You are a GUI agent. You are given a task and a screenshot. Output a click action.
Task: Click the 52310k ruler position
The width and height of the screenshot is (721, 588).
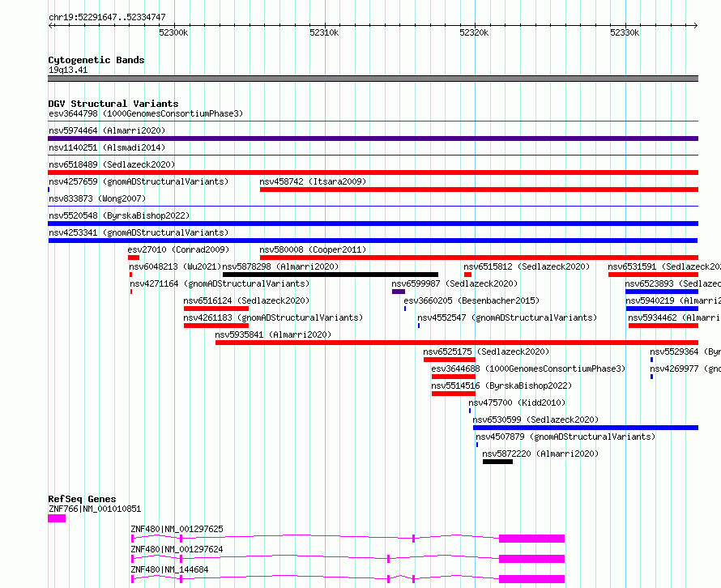pos(324,32)
